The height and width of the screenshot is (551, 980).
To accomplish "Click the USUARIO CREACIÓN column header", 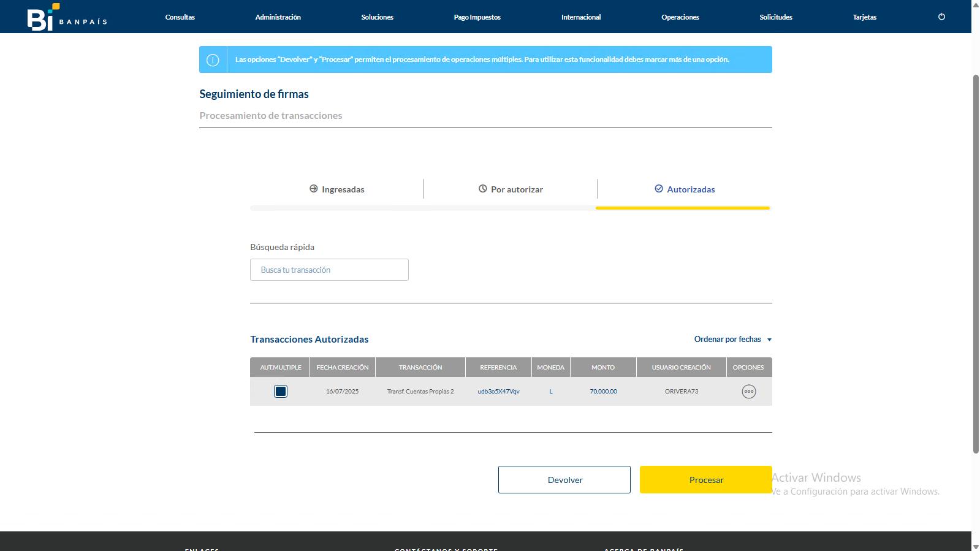I will click(x=682, y=368).
